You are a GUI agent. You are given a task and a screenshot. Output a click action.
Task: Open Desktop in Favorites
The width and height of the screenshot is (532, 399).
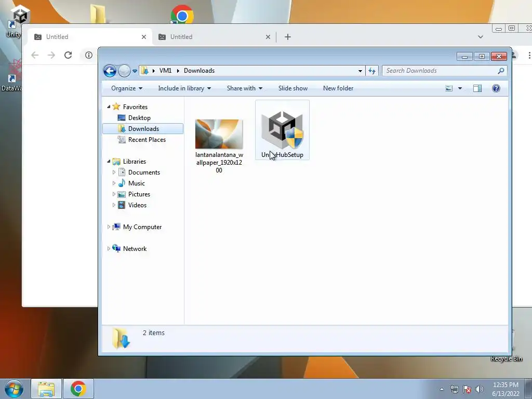(x=139, y=118)
